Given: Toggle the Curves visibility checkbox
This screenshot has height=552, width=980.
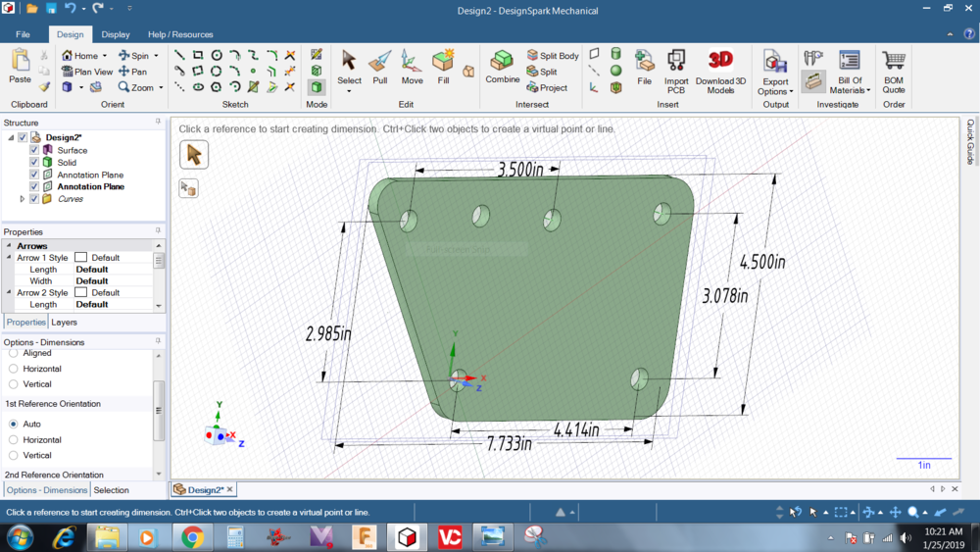Looking at the screenshot, I should 34,199.
